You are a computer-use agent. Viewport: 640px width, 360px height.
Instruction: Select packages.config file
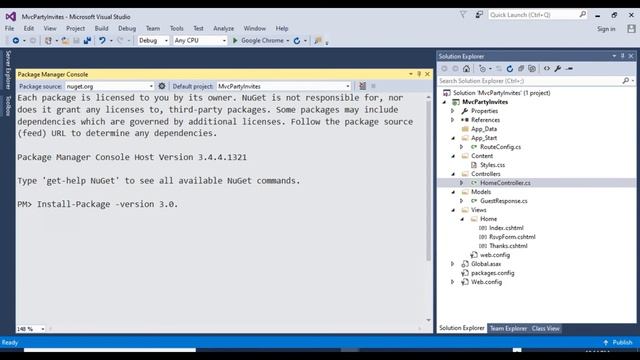pos(493,273)
